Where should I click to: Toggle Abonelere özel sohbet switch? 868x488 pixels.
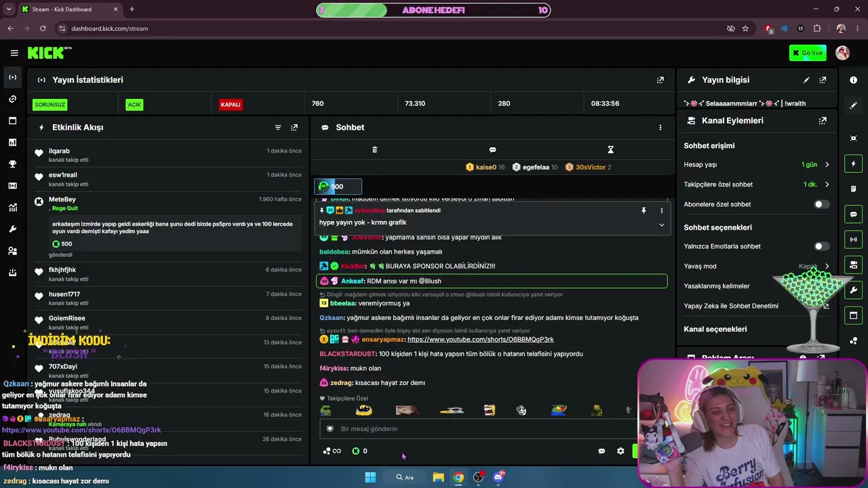[821, 204]
